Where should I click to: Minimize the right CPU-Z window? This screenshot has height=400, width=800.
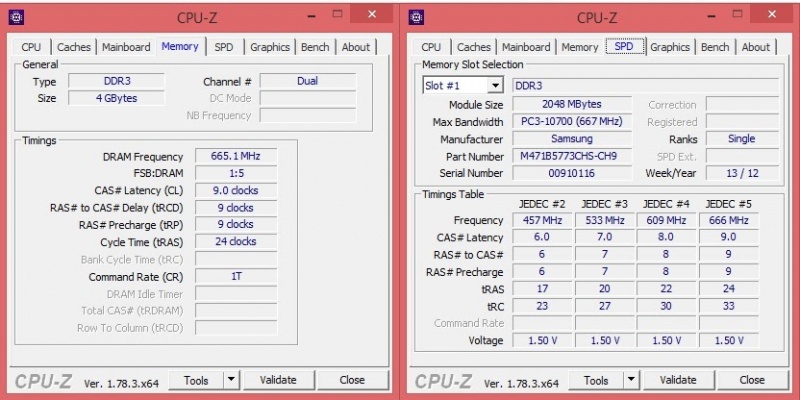[x=712, y=15]
